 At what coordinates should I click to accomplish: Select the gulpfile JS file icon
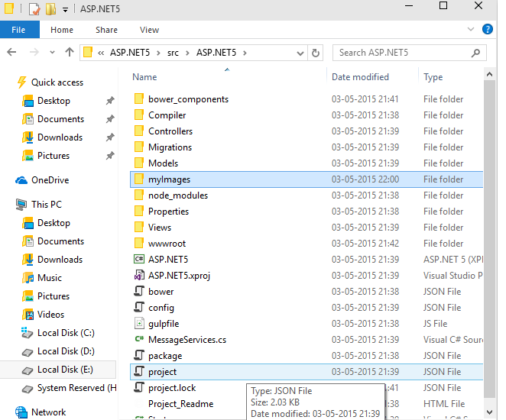coord(139,323)
